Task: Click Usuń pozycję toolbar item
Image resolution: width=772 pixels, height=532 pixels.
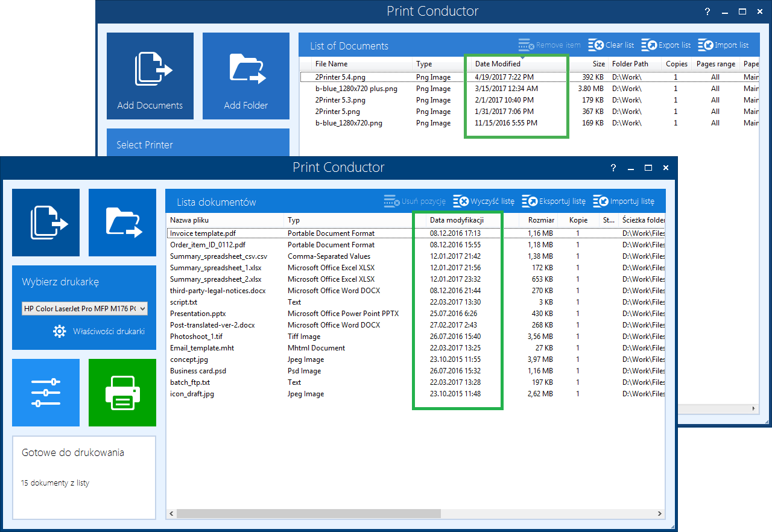Action: [x=415, y=201]
